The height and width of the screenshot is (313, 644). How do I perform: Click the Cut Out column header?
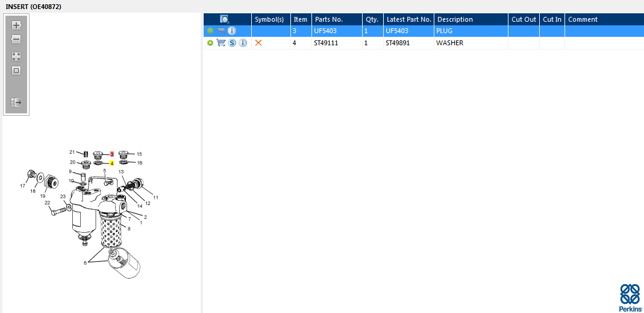(524, 19)
